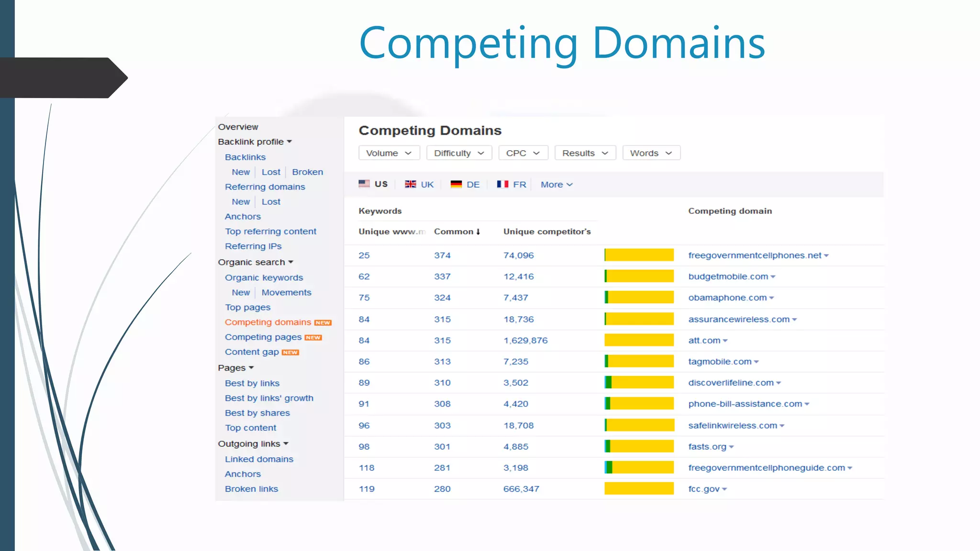Click the NEW badge beside Content gap

(290, 353)
